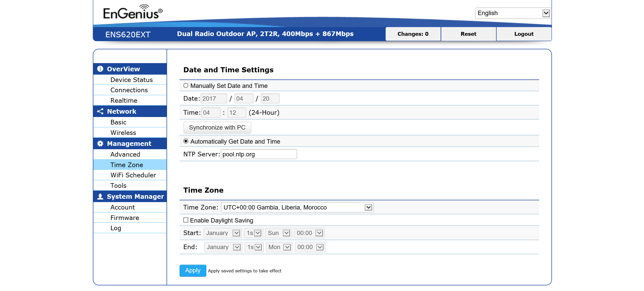Screen dimensions: 644x291
Task: Click Synchronize with PC button
Action: 217,127
